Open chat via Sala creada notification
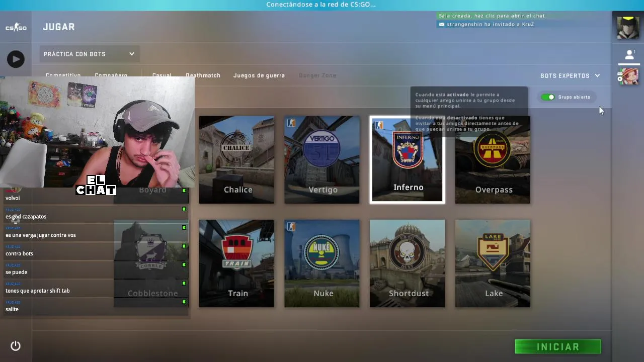The height and width of the screenshot is (362, 644). coord(492,16)
